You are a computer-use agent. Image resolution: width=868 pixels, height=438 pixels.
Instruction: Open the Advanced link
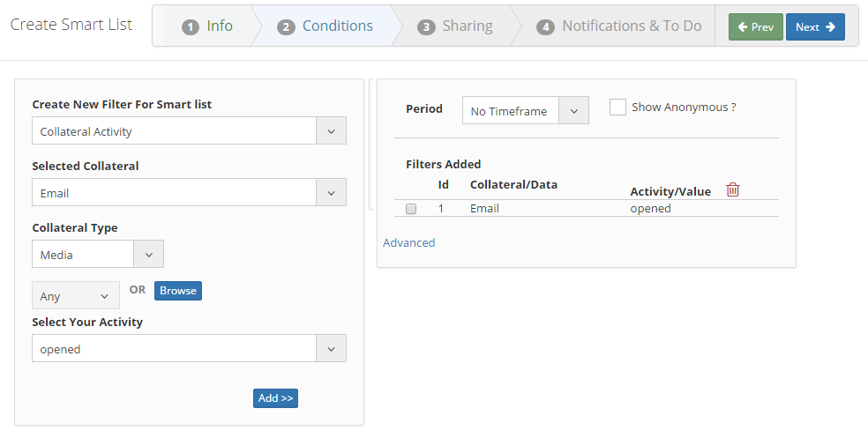[x=409, y=242]
